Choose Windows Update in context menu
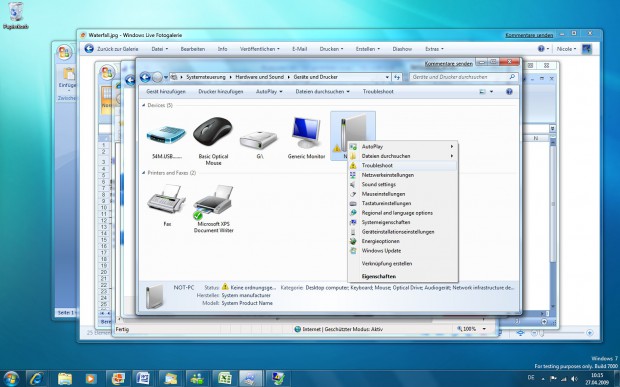The height and width of the screenshot is (387, 620). (x=403, y=251)
